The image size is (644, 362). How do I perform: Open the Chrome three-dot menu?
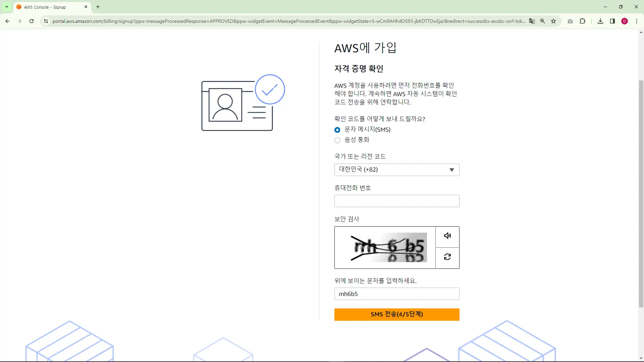(x=637, y=21)
